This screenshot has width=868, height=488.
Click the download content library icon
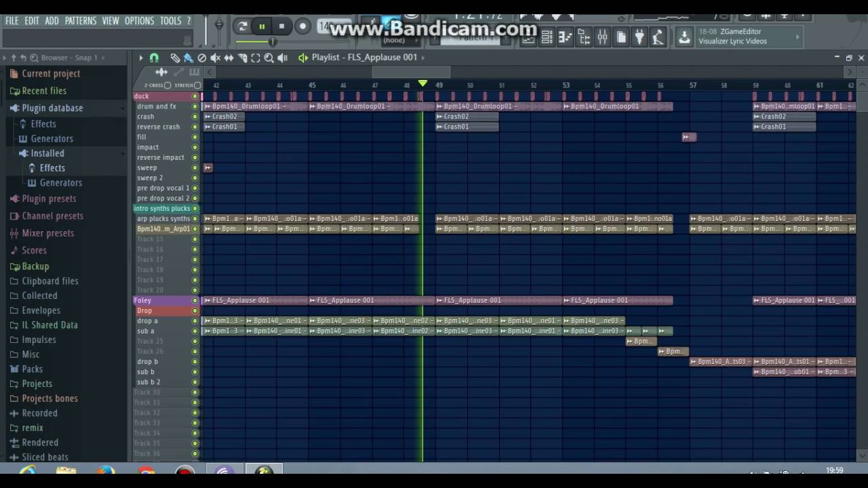(684, 37)
